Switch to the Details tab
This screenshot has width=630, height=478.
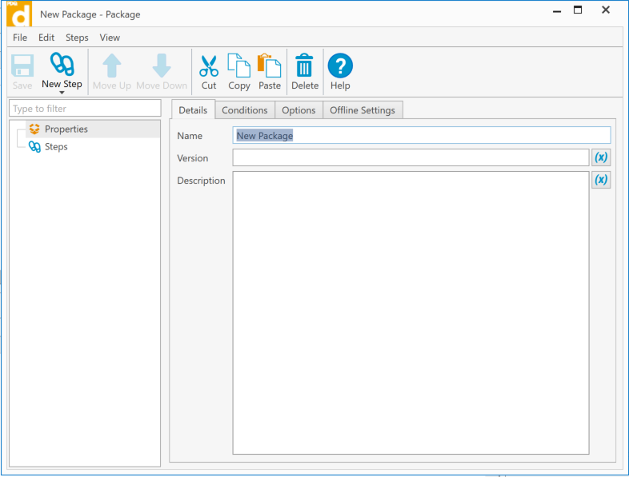click(x=193, y=110)
